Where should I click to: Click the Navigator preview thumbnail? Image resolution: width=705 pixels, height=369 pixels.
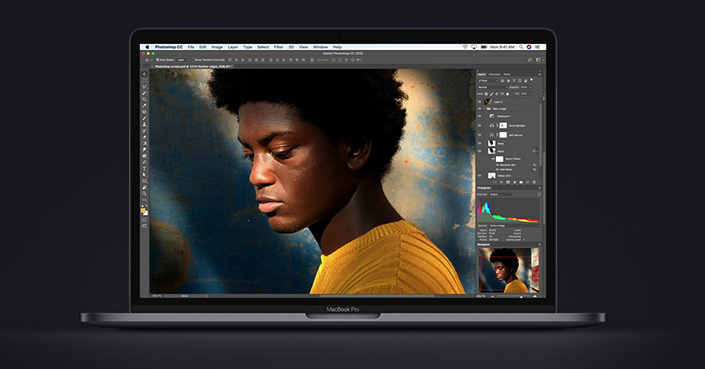click(509, 270)
